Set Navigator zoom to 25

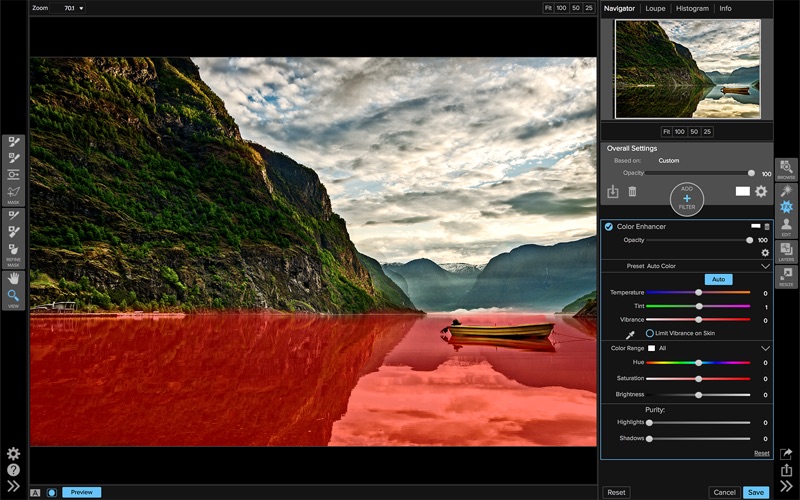point(707,132)
